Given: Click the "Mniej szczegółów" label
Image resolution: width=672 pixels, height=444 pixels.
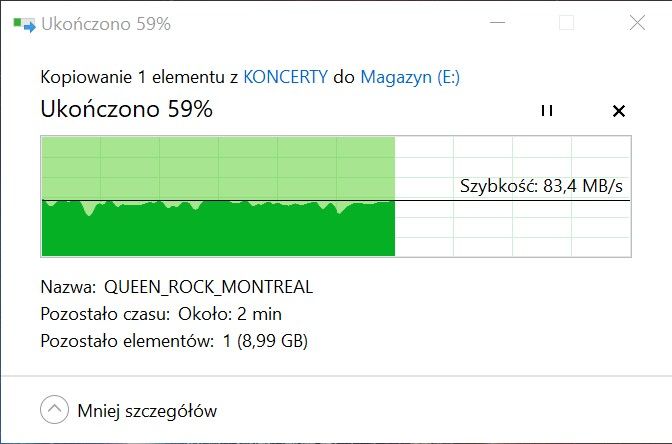Looking at the screenshot, I should click(x=146, y=410).
